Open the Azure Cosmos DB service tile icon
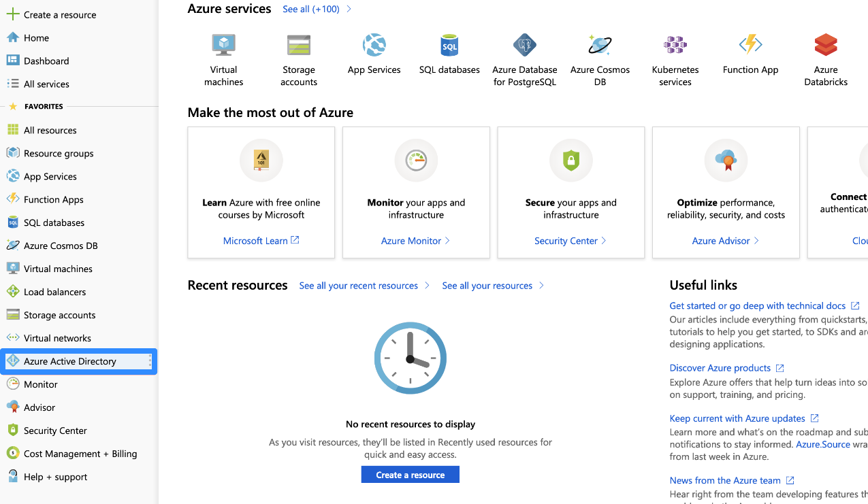 pyautogui.click(x=600, y=45)
